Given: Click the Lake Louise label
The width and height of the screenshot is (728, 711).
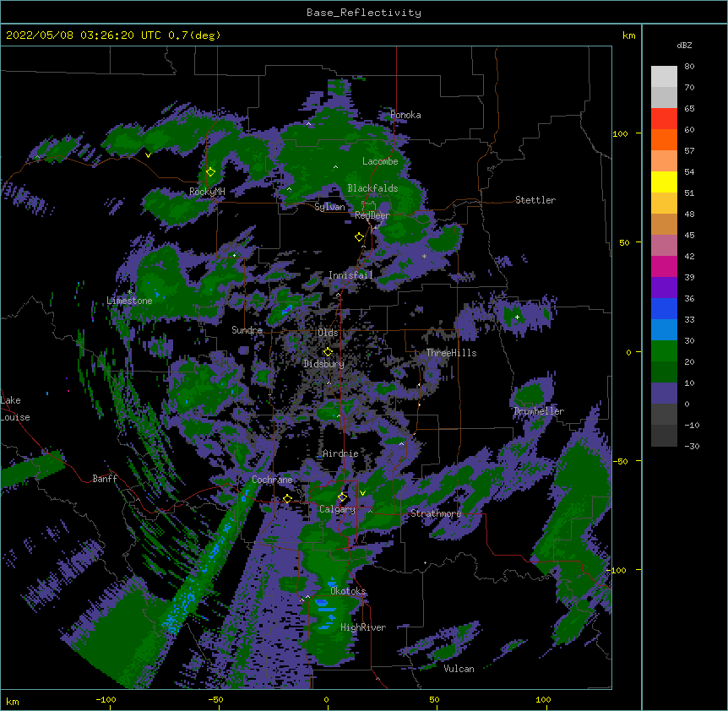Looking at the screenshot, I should coord(15,409).
